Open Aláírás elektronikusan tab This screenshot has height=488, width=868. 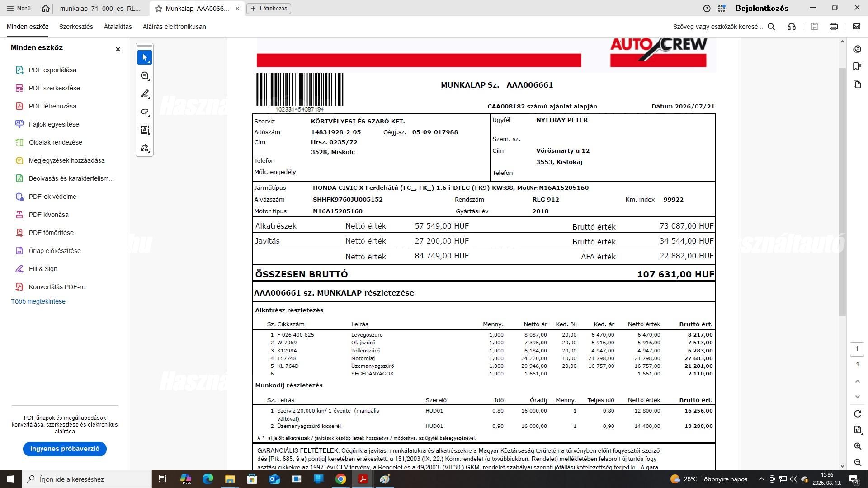[x=175, y=27]
